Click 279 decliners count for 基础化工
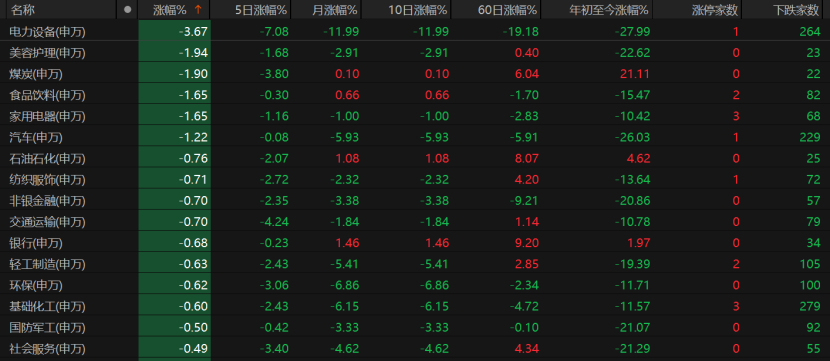 coord(810,306)
